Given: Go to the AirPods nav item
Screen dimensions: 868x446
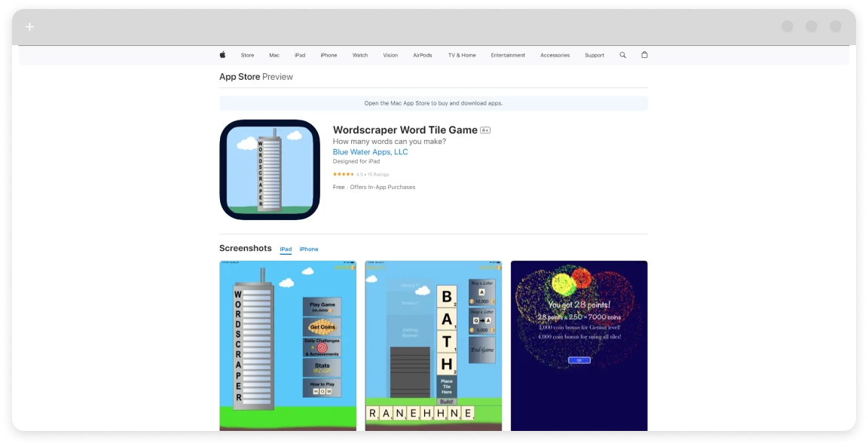Looking at the screenshot, I should 423,55.
